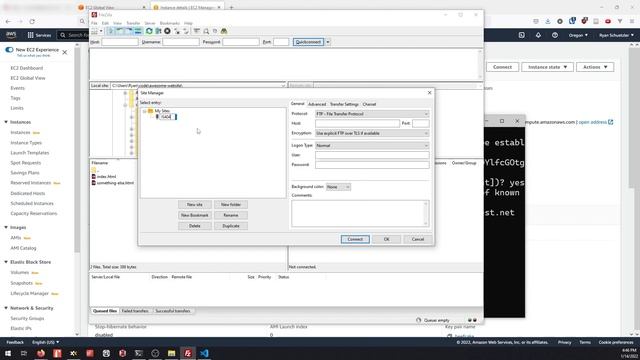Switch to Advanced tab in Site Manager
The image size is (640, 360).
317,104
